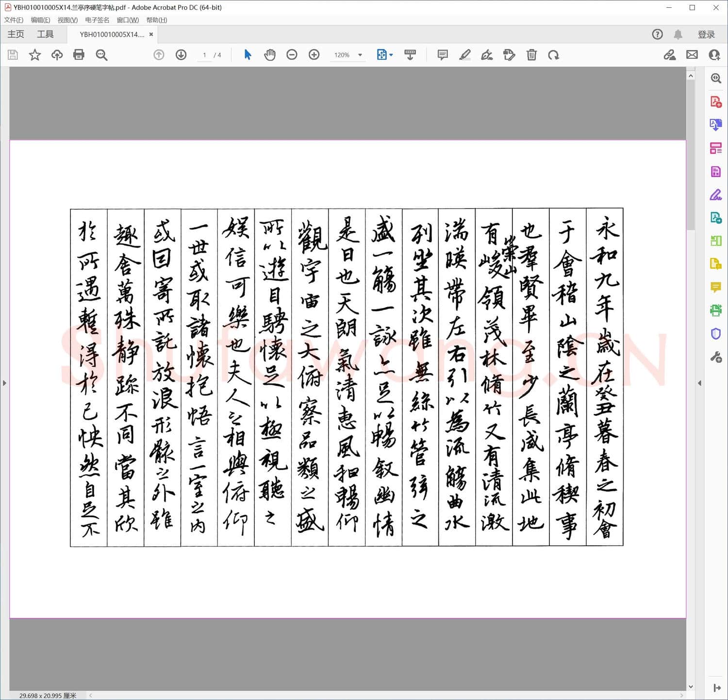Screen dimensions: 728x700
Task: Open yellow Comment tool in right pane
Action: 716,287
